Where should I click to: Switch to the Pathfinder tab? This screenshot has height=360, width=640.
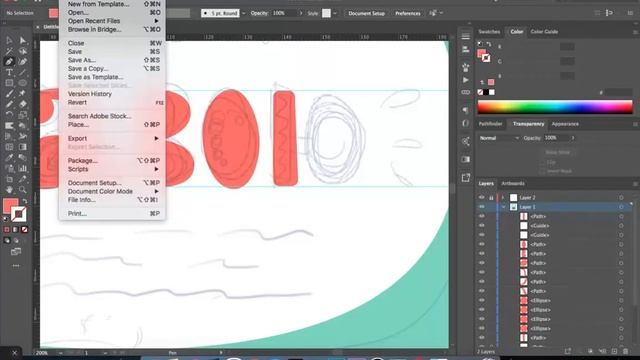[x=491, y=124]
